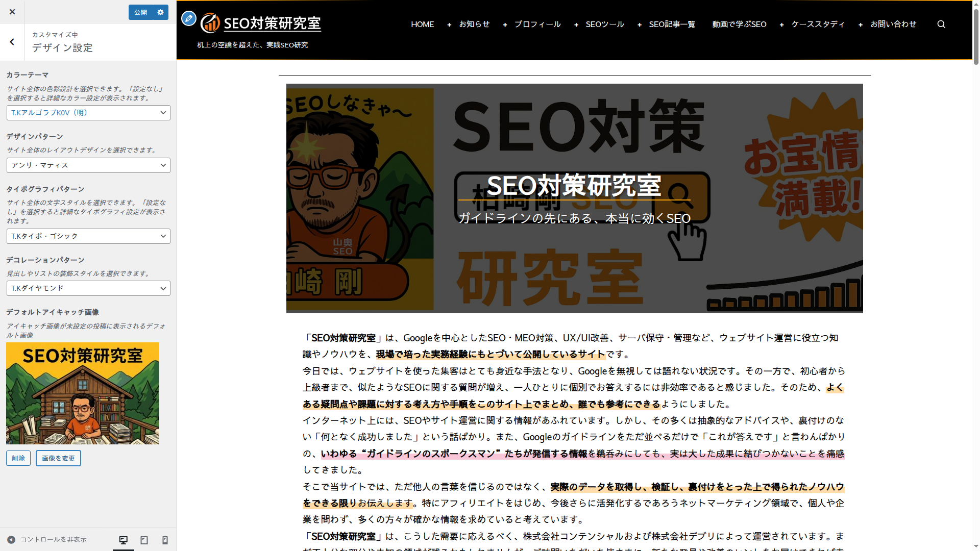Open the カラーテーマ dropdown
980x551 pixels.
pos(88,113)
